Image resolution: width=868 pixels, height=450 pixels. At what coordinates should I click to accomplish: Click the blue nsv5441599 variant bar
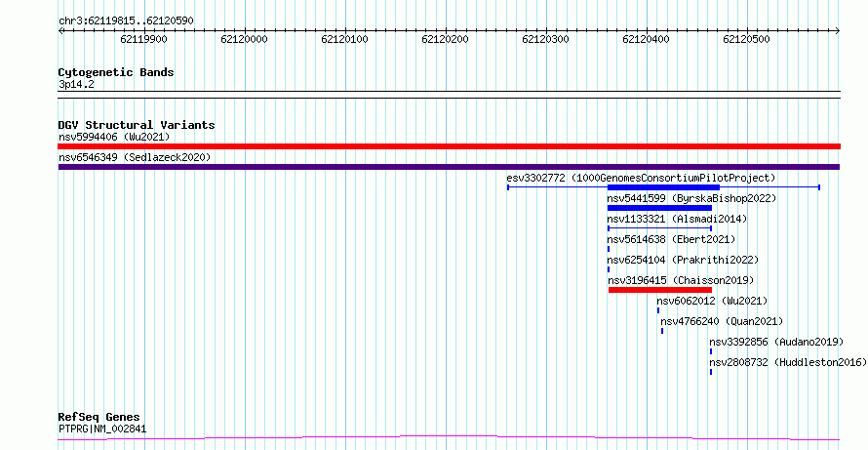point(659,208)
